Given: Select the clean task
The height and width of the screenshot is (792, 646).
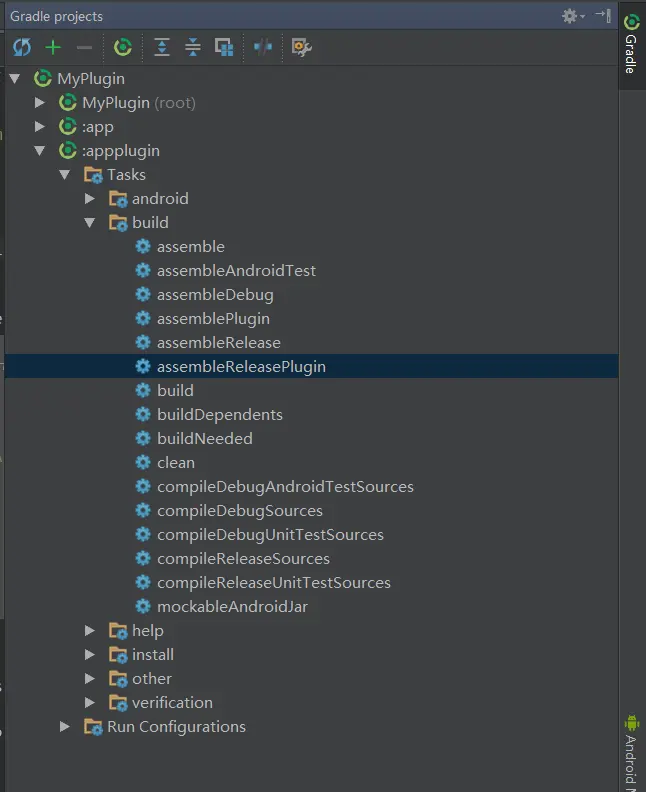Looking at the screenshot, I should coord(175,463).
